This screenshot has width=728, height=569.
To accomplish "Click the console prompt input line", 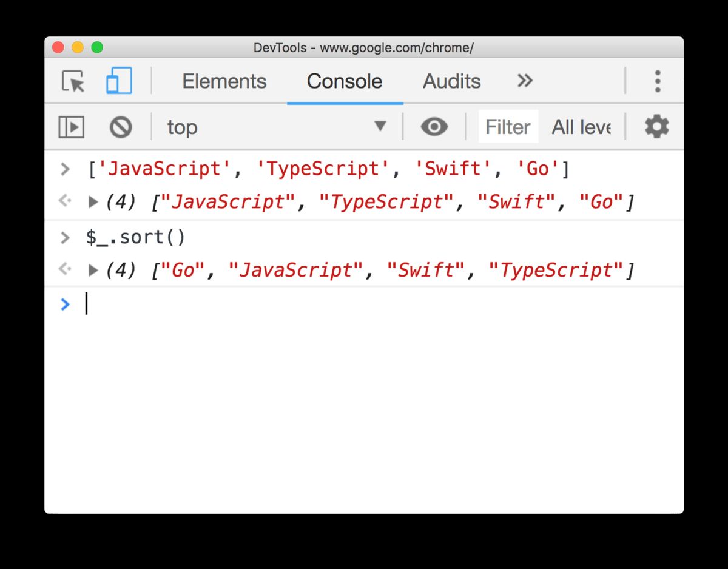I will 364,304.
